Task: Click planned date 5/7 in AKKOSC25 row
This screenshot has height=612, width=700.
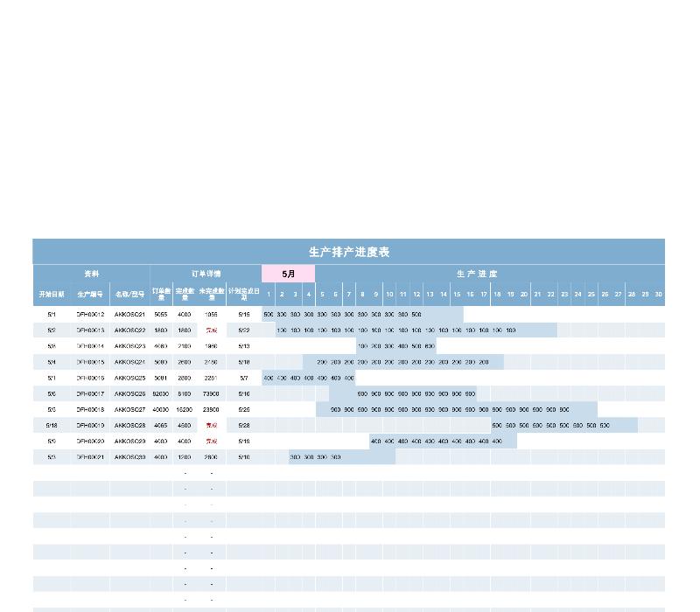Action: click(x=244, y=379)
